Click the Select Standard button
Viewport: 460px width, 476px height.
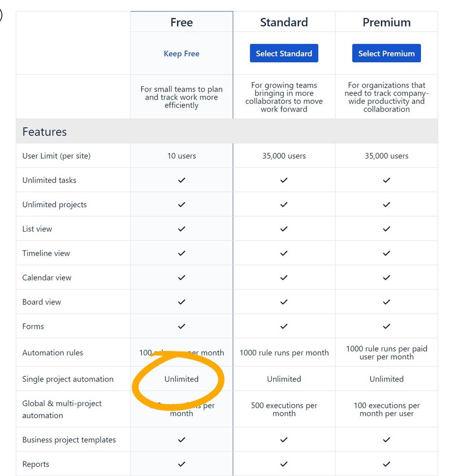[284, 53]
